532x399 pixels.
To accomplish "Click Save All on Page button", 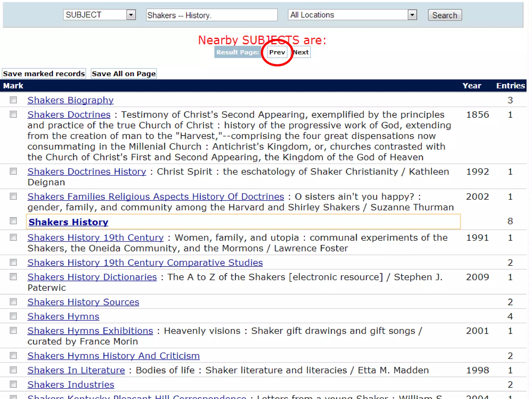I will click(124, 74).
